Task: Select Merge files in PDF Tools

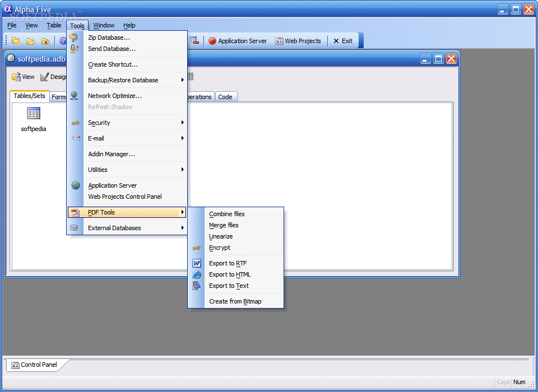Action: coord(236,225)
